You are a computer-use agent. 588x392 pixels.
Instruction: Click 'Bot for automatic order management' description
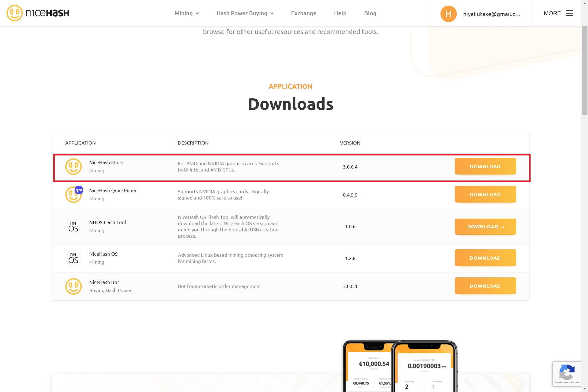(x=219, y=286)
